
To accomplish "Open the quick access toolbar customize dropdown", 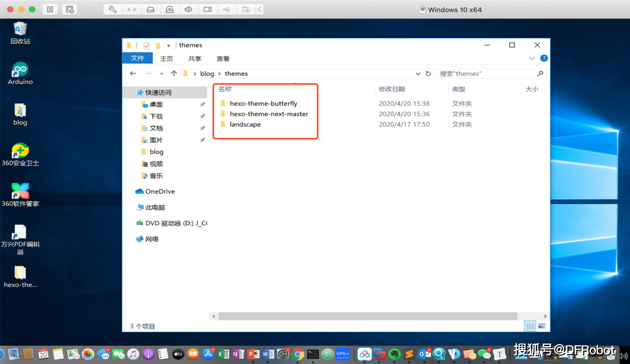I will coord(169,45).
